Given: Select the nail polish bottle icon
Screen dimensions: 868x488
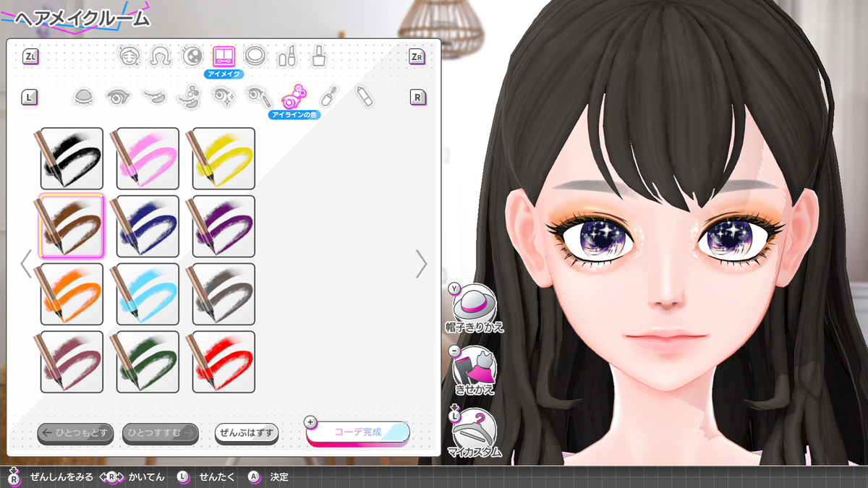Looking at the screenshot, I should (318, 56).
